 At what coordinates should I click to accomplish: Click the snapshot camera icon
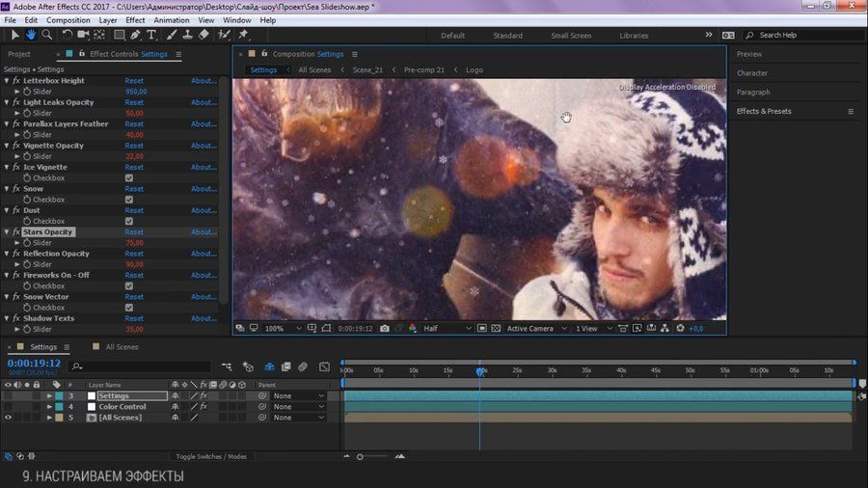tap(385, 329)
